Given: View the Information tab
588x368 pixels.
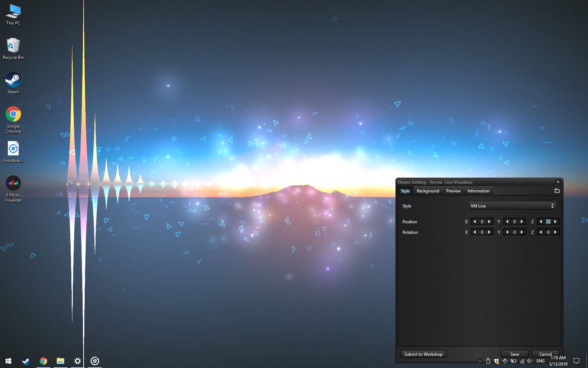Looking at the screenshot, I should [478, 191].
